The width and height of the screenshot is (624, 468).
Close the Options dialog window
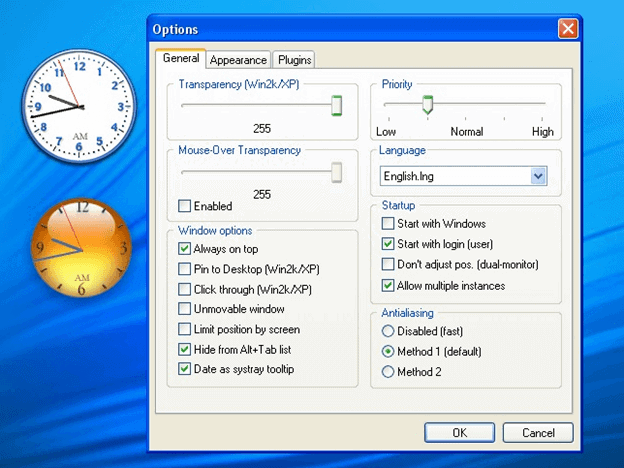(x=567, y=29)
